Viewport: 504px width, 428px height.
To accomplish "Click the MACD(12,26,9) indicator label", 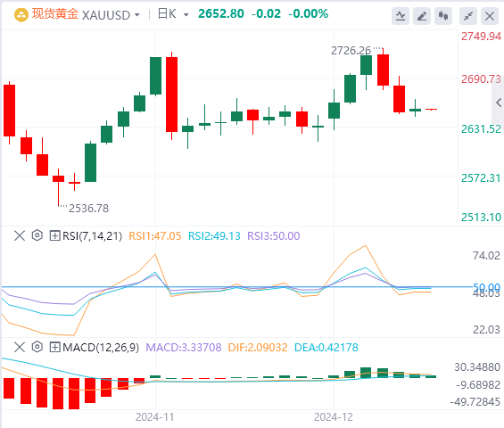I will pyautogui.click(x=101, y=348).
